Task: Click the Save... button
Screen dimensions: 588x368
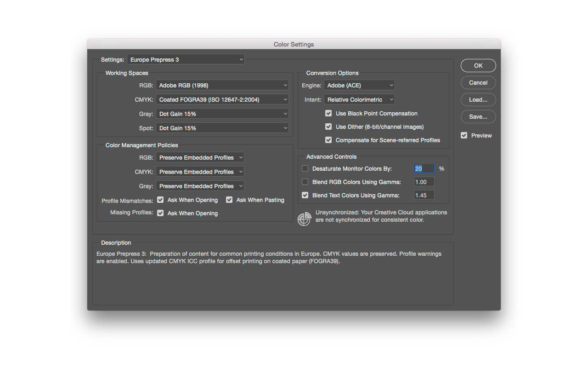Action: 478,117
